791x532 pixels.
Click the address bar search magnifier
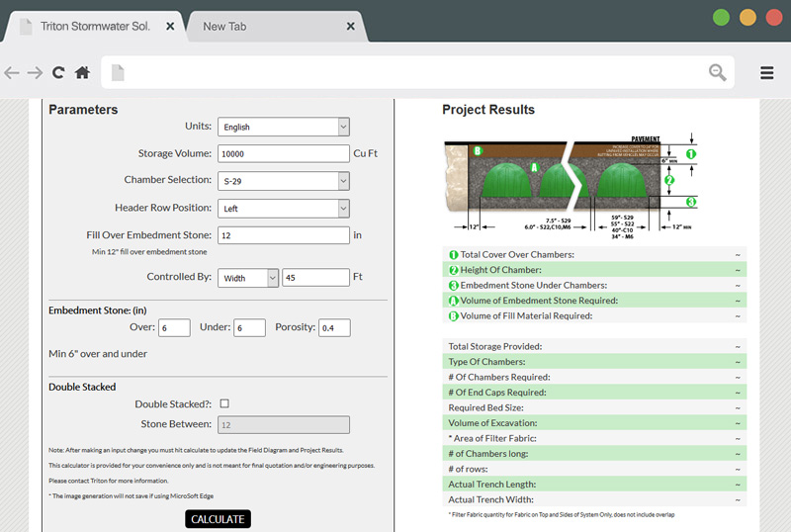pyautogui.click(x=717, y=72)
